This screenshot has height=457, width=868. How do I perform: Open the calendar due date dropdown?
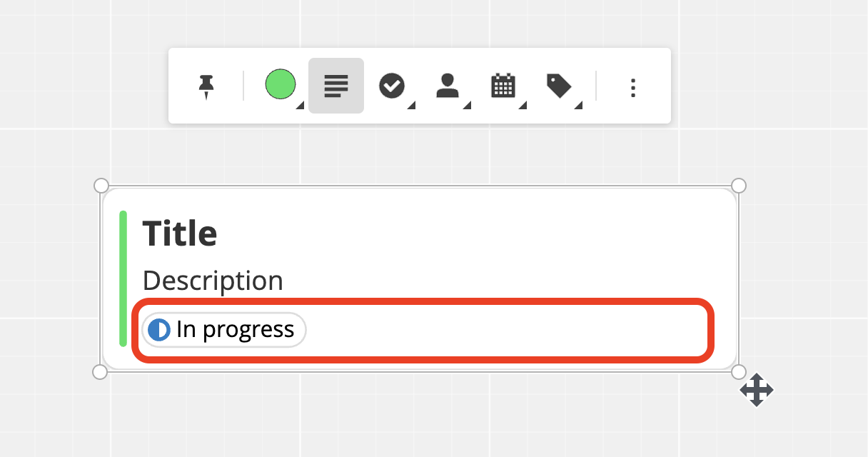point(503,86)
